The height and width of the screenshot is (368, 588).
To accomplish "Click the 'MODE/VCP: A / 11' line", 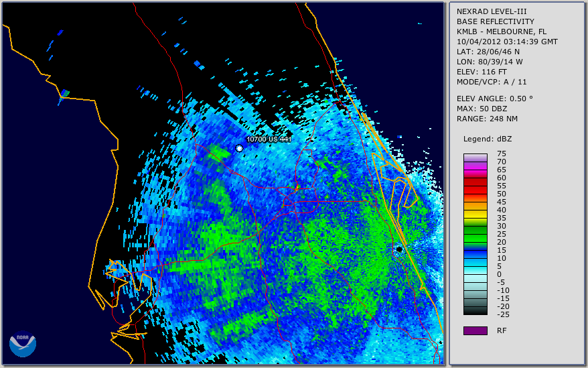I will point(492,82).
